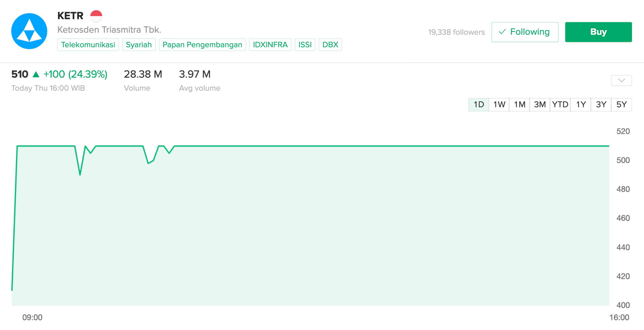644x330 pixels.
Task: Click the 460 price axis label
Action: 623,218
